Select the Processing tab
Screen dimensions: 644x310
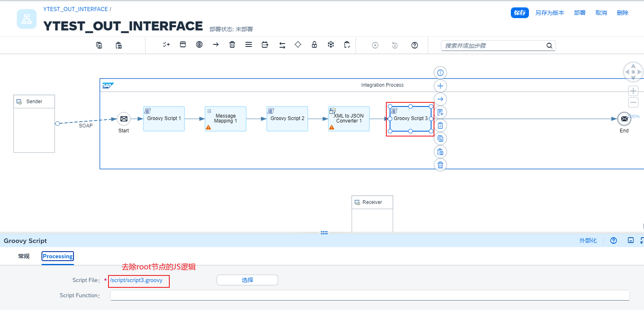click(x=58, y=256)
